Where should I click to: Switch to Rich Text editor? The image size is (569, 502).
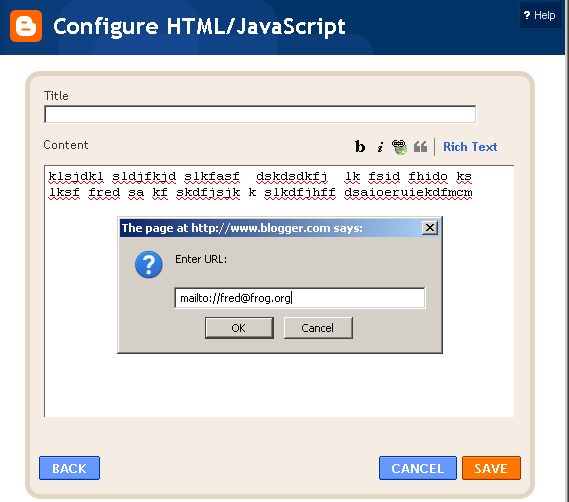point(470,147)
